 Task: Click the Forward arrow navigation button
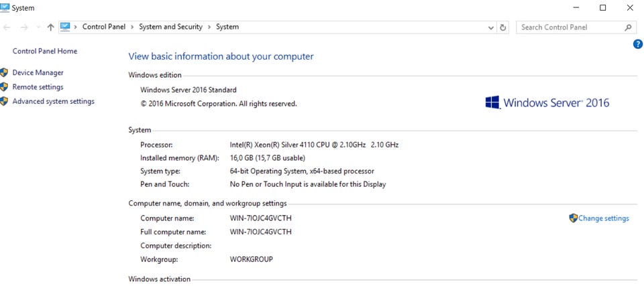[24, 27]
